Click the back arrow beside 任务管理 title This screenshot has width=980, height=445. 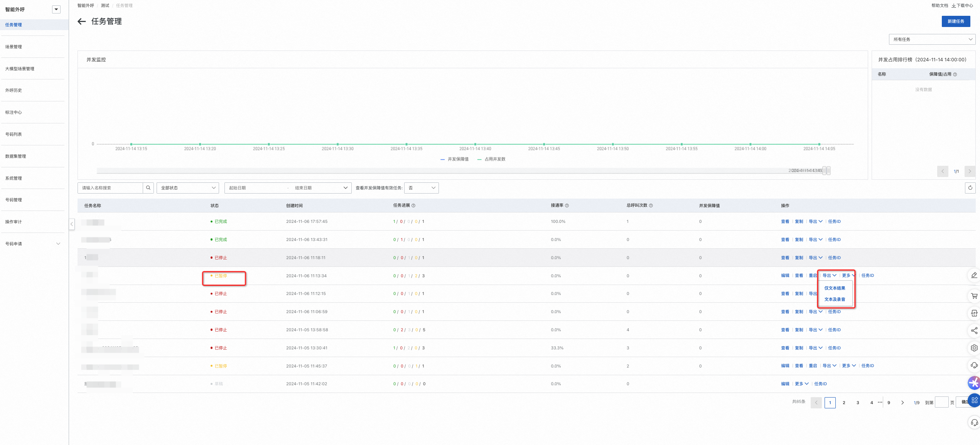(81, 22)
